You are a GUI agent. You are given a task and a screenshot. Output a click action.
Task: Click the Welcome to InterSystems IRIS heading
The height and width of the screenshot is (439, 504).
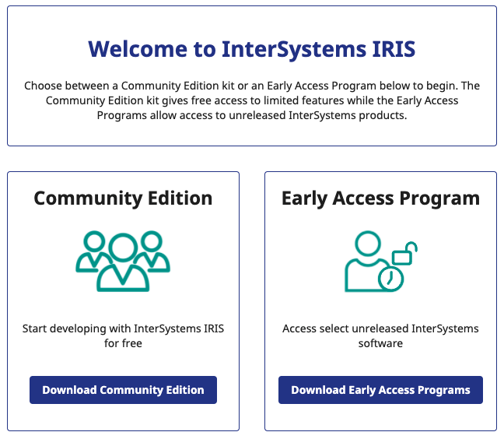[252, 50]
